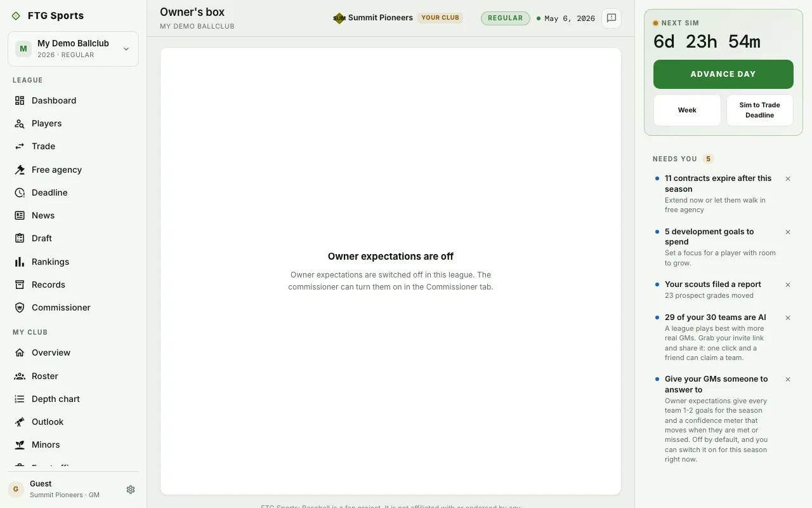The height and width of the screenshot is (508, 812).
Task: Click the Draft clipboard icon
Action: 20,238
